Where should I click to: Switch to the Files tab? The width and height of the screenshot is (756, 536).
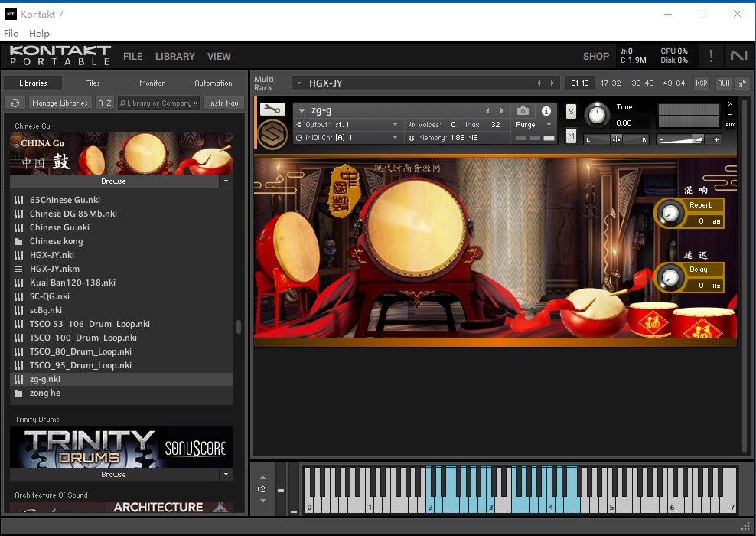click(x=92, y=83)
